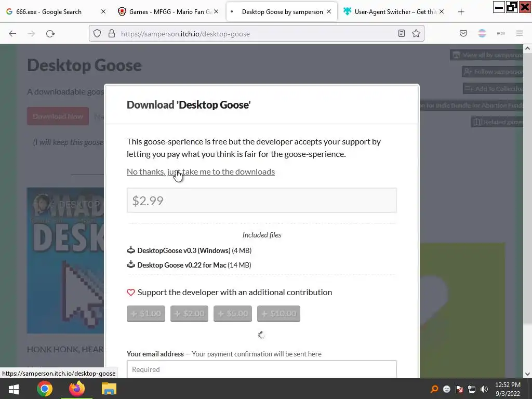Open a new tab with plus button
The image size is (532, 399).
coord(461,12)
